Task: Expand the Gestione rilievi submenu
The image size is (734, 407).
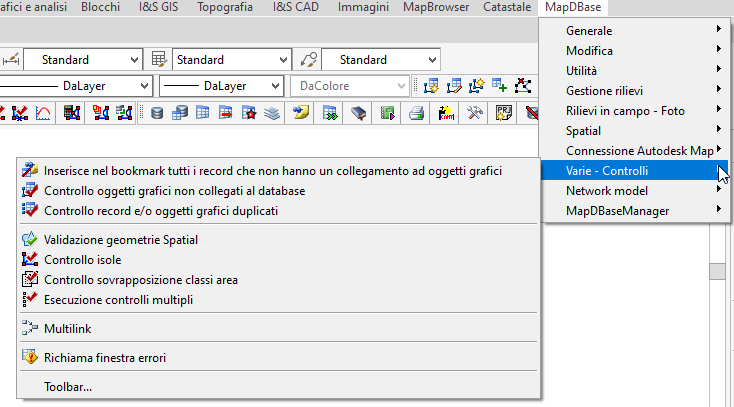Action: 634,91
